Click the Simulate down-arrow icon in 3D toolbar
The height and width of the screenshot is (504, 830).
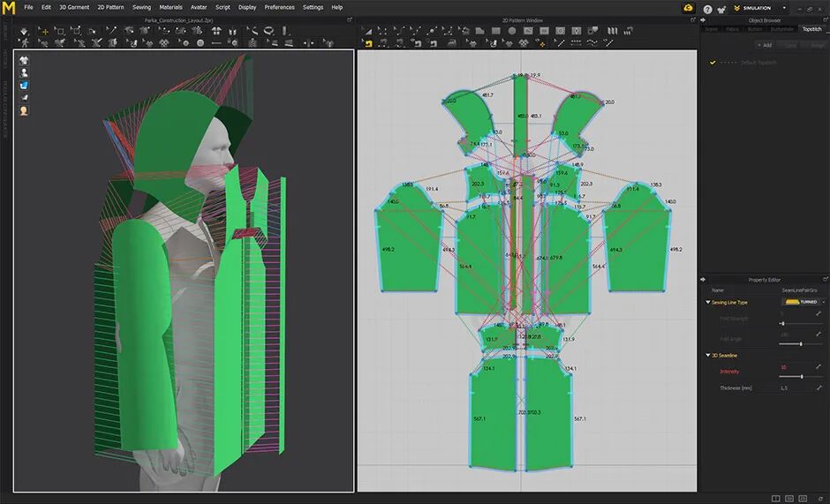click(x=24, y=31)
